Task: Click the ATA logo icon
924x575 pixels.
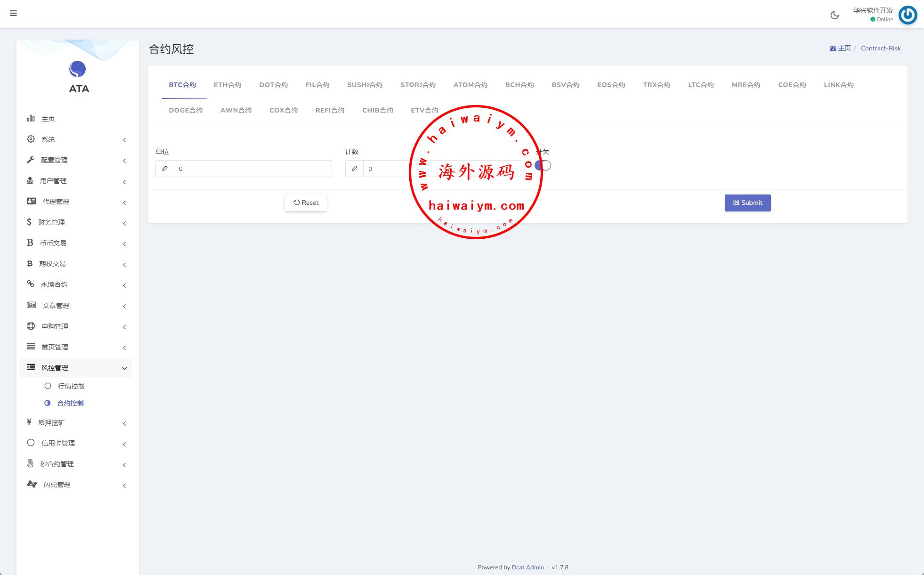Action: 78,69
